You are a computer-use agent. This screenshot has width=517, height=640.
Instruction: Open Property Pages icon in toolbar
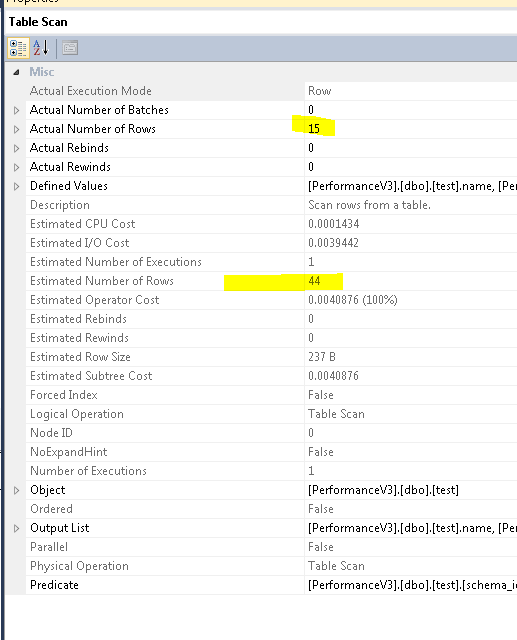tap(70, 48)
